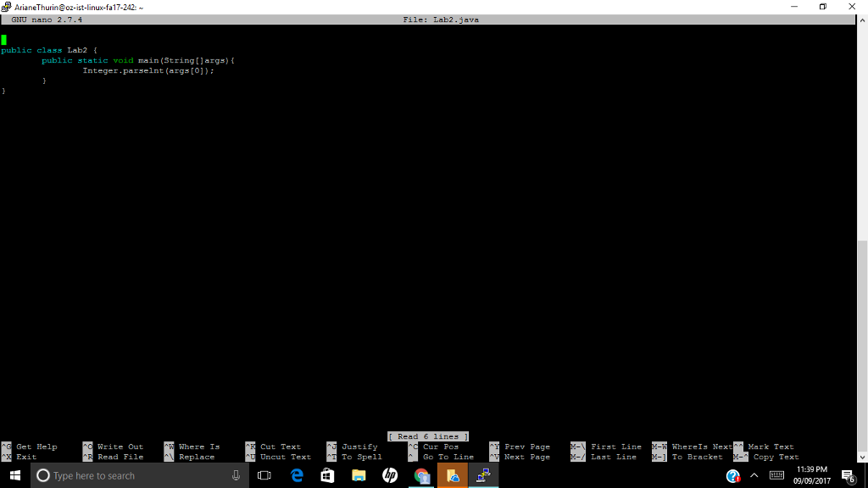This screenshot has height=488, width=868.
Task: Click the highlighted OneDrive folder taskbar icon
Action: [x=452, y=475]
